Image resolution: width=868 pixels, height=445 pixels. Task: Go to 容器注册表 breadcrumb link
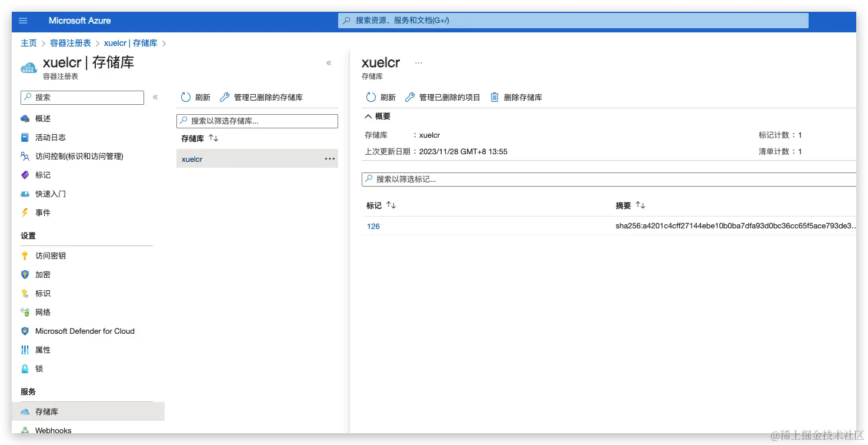tap(71, 43)
